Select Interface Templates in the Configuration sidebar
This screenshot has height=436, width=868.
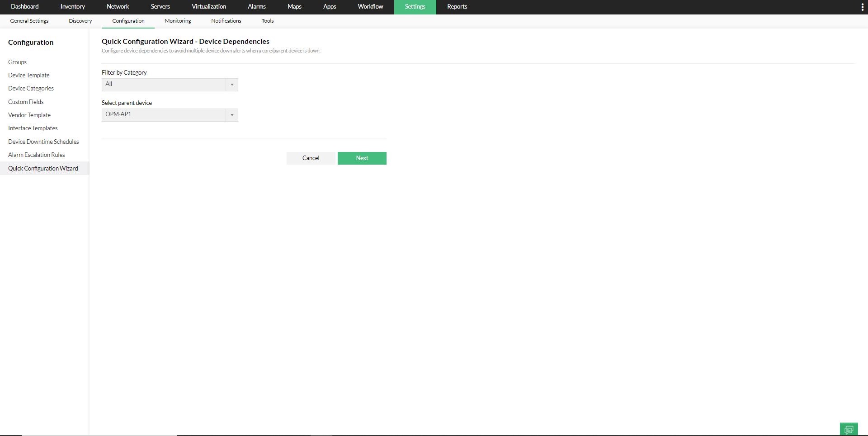(33, 128)
